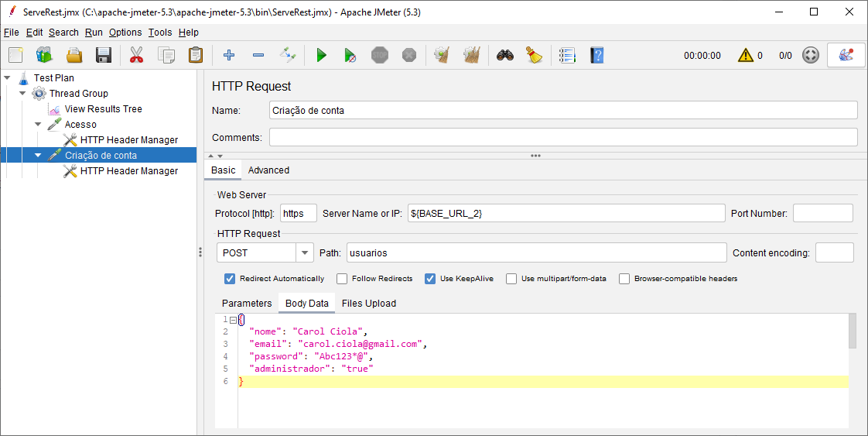This screenshot has width=868, height=436.
Task: Select the Thread Group tree item
Action: pos(78,94)
